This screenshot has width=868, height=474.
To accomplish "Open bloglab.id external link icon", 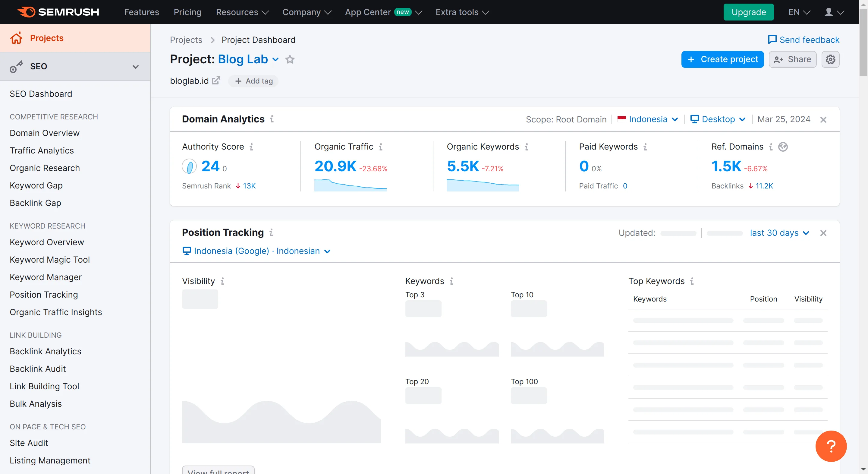I will [x=216, y=81].
